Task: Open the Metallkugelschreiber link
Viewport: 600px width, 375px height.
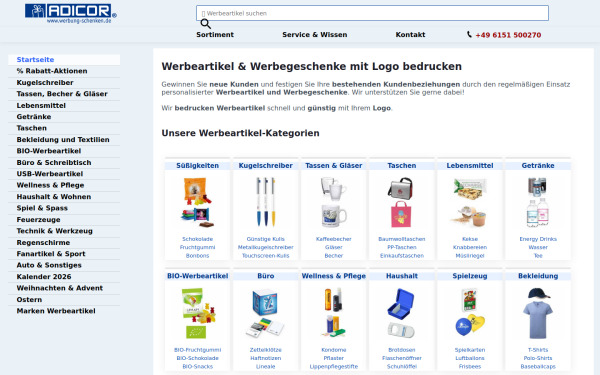Action: coord(266,248)
